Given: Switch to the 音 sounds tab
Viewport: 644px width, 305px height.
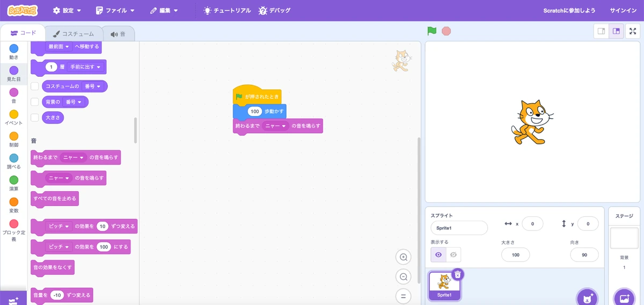Looking at the screenshot, I should (118, 33).
